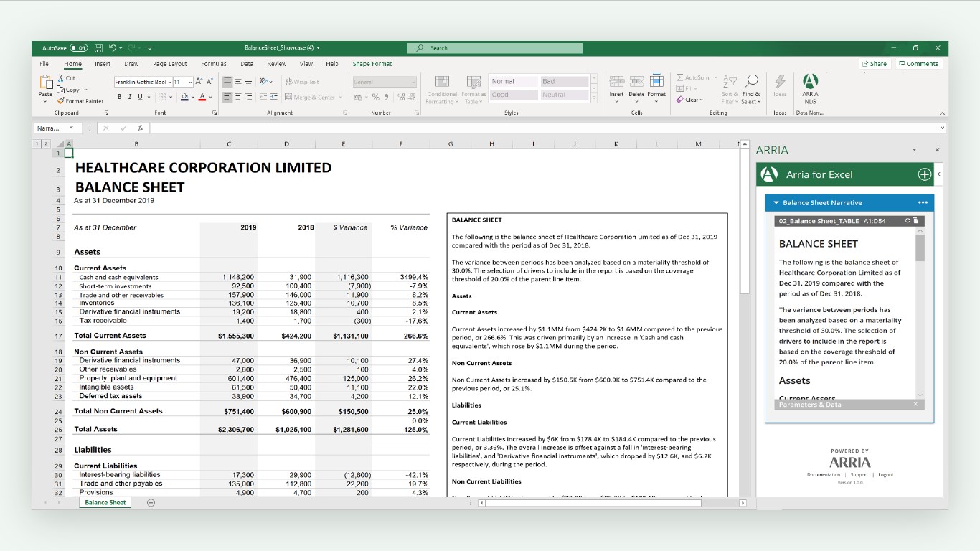980x551 pixels.
Task: Select the Normal cell style
Action: pos(513,82)
